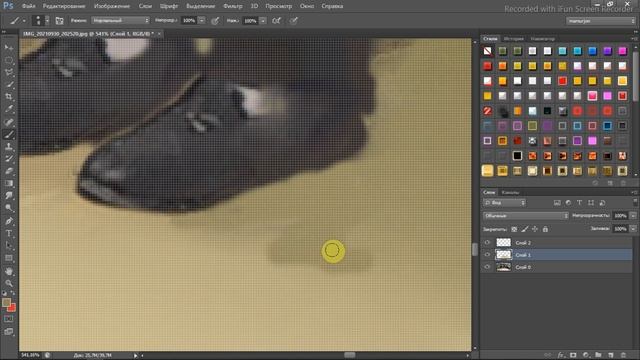The width and height of the screenshot is (640, 360).
Task: Open the Brush panel toggle icon
Action: [x=60, y=20]
